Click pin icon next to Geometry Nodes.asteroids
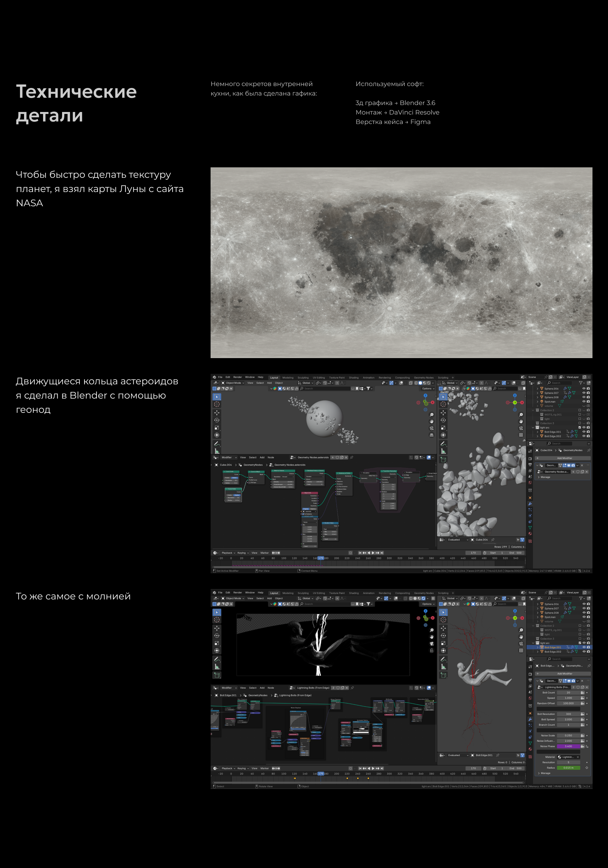Viewport: 608px width, 868px height. (x=351, y=457)
